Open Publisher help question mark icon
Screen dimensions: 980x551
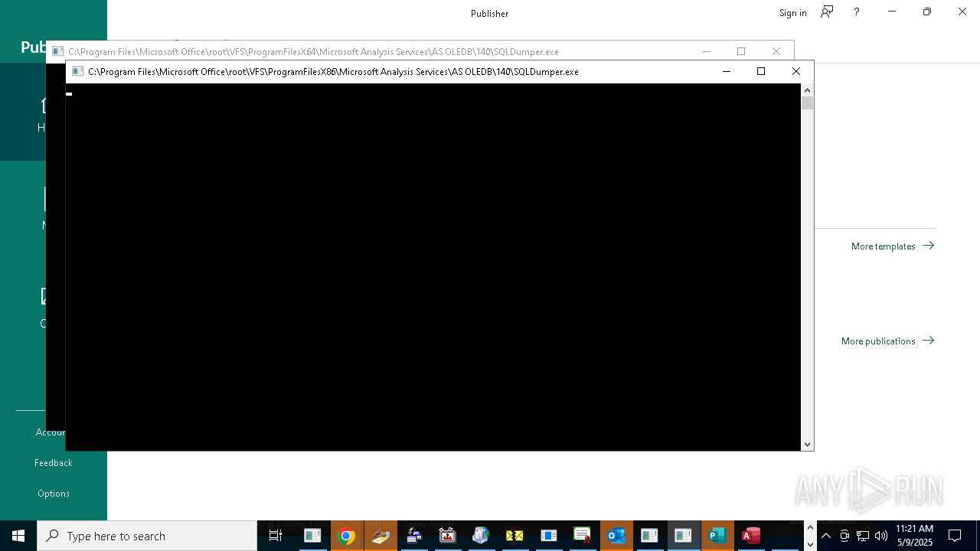pyautogui.click(x=856, y=12)
